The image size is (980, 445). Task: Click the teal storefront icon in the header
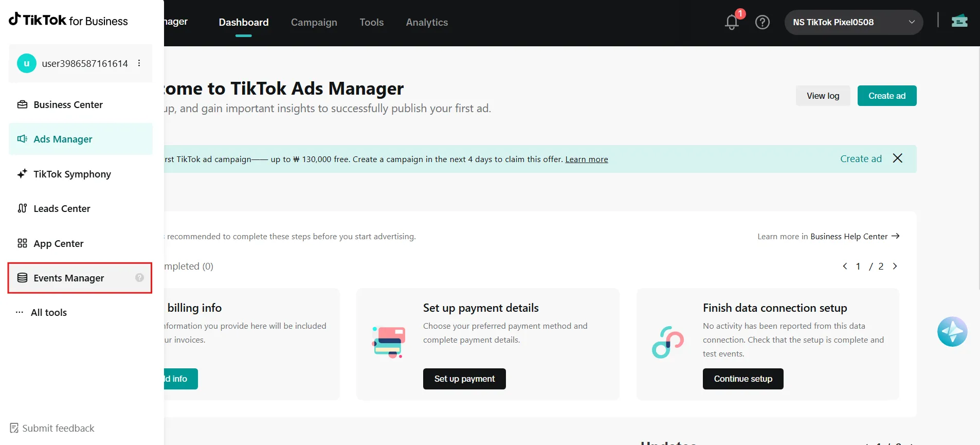point(959,21)
